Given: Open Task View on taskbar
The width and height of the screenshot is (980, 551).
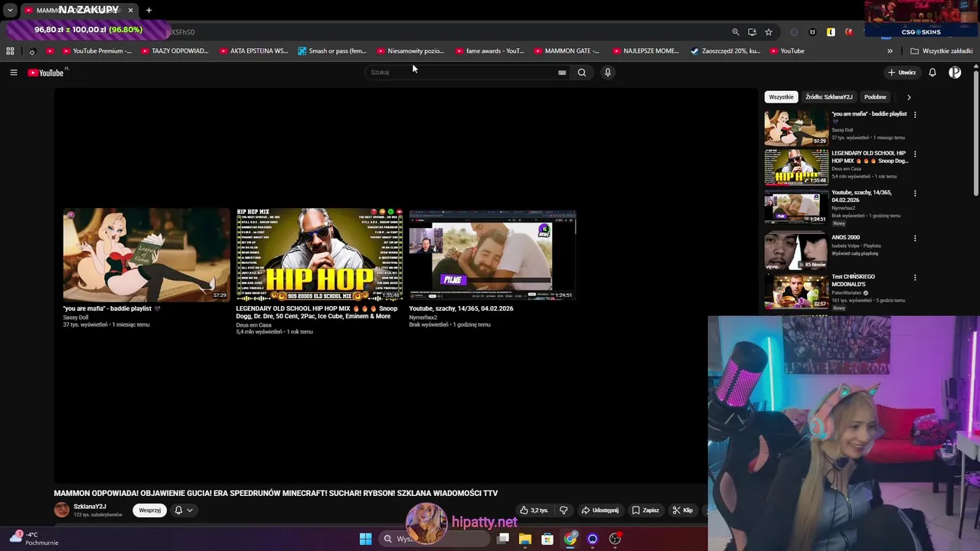Looking at the screenshot, I should pos(503,539).
